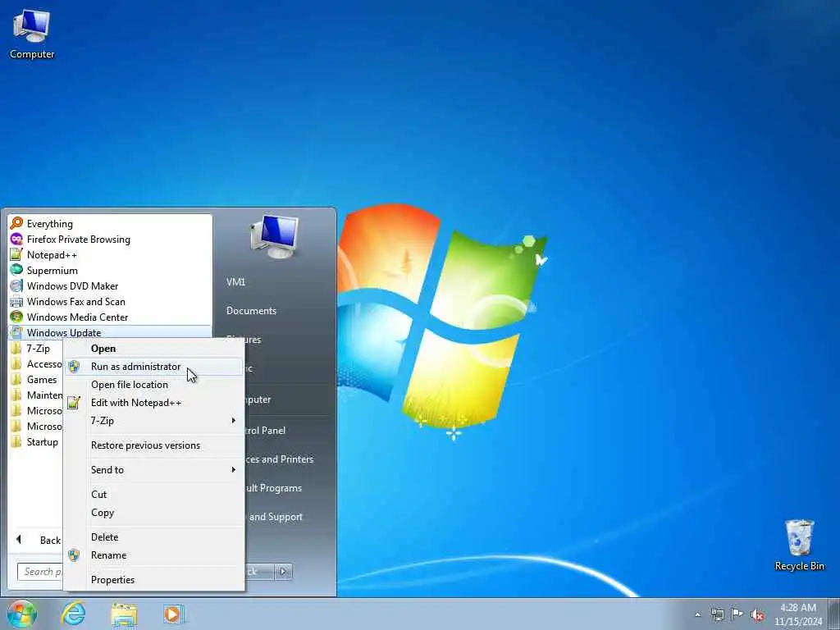
Task: Click the shield icon beside Rename
Action: pos(74,555)
